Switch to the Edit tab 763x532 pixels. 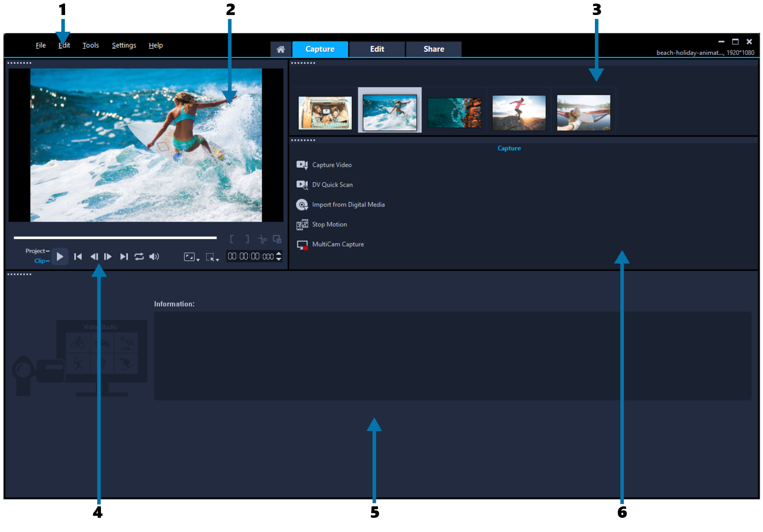(x=376, y=49)
